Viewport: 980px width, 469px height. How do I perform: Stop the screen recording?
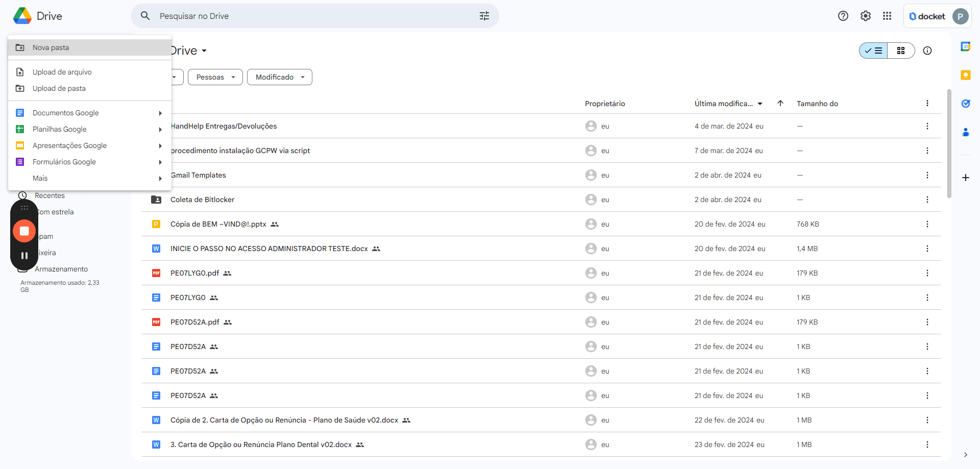coord(24,231)
